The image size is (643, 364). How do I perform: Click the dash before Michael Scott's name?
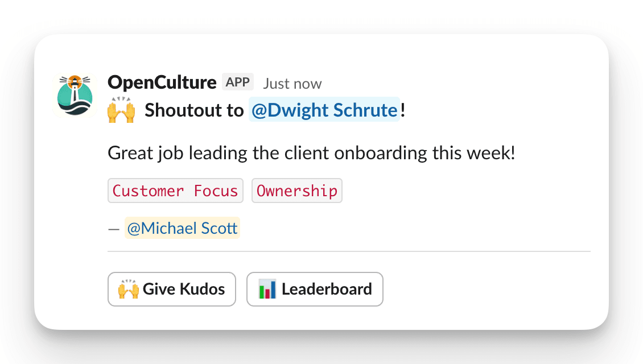(x=113, y=228)
